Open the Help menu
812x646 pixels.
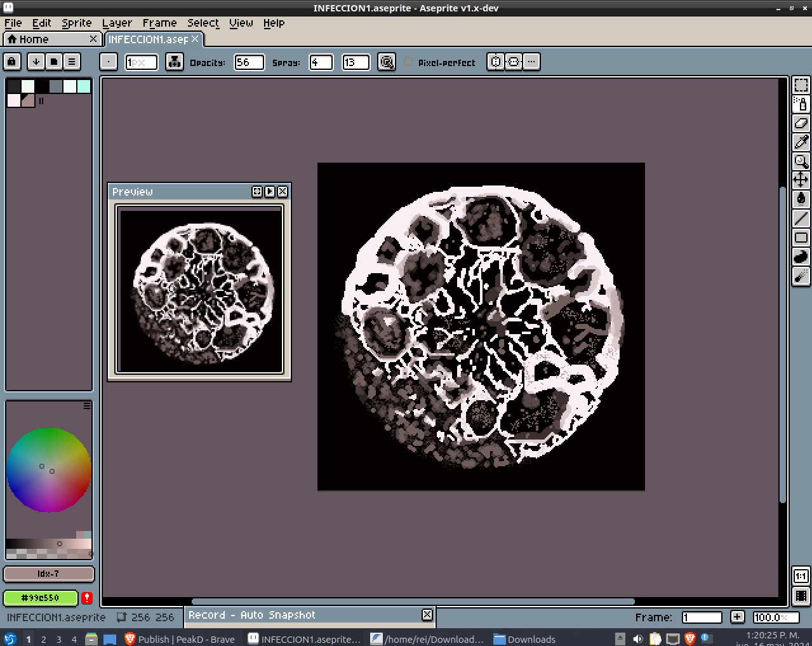tap(274, 23)
